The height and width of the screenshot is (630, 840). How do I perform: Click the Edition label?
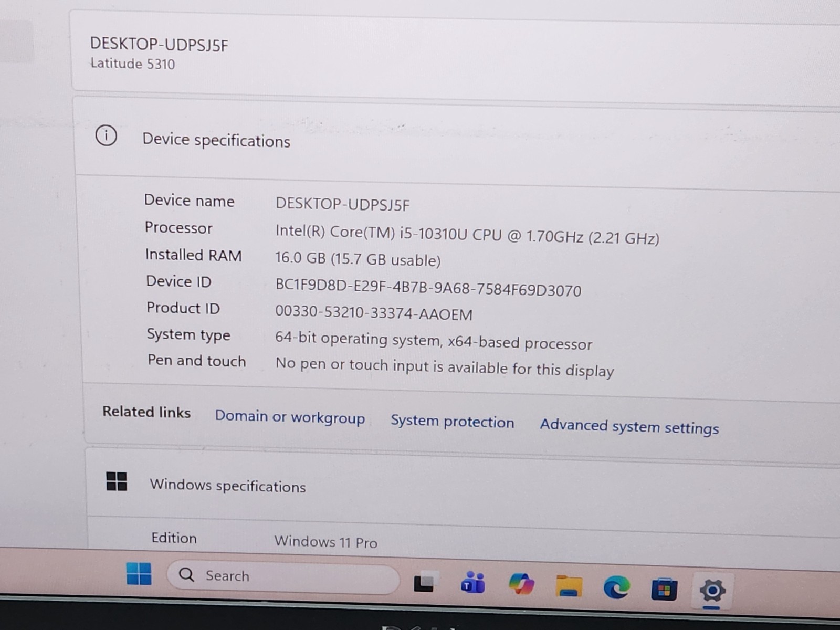(x=174, y=538)
